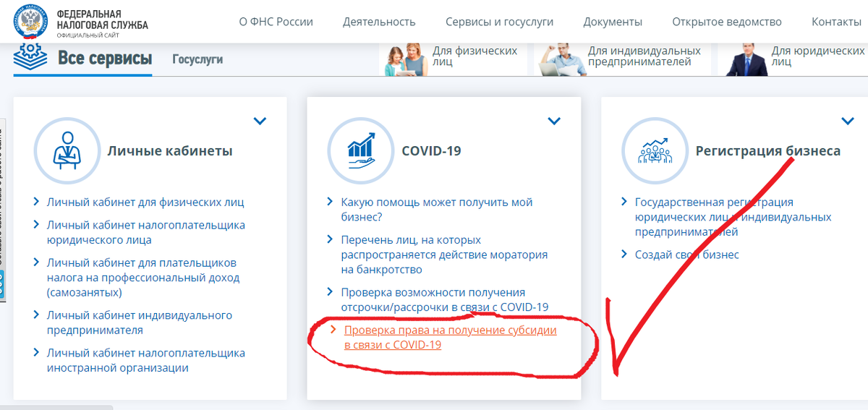Open Личный кабинет для физических лиц
This screenshot has height=410, width=868.
[145, 202]
